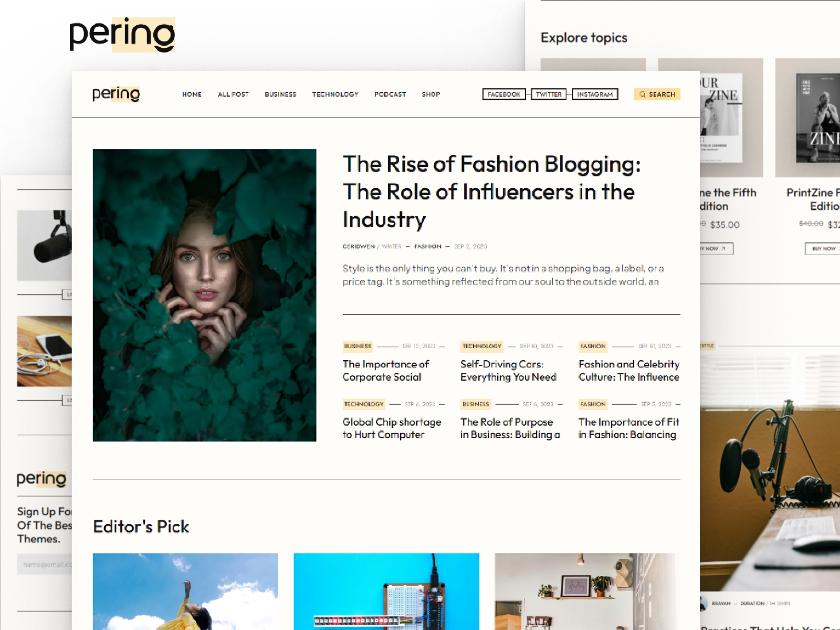Click the pering logo in the navbar
This screenshot has height=630, width=840.
coord(116,94)
